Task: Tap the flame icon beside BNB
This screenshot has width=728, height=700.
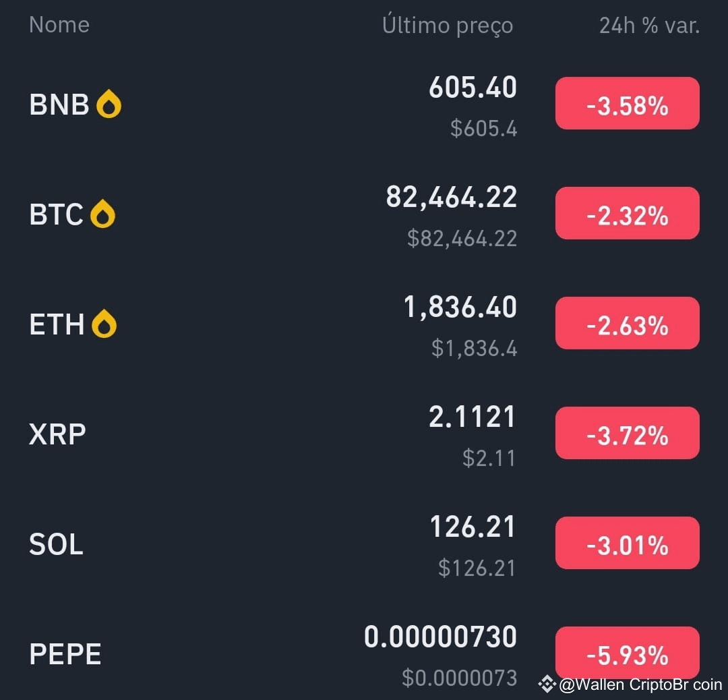Action: pyautogui.click(x=109, y=104)
